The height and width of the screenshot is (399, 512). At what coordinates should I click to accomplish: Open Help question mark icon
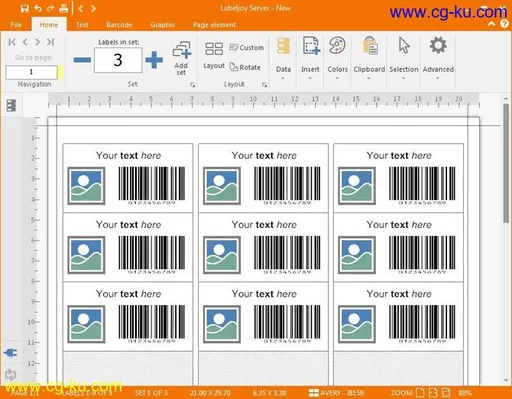pyautogui.click(x=504, y=24)
